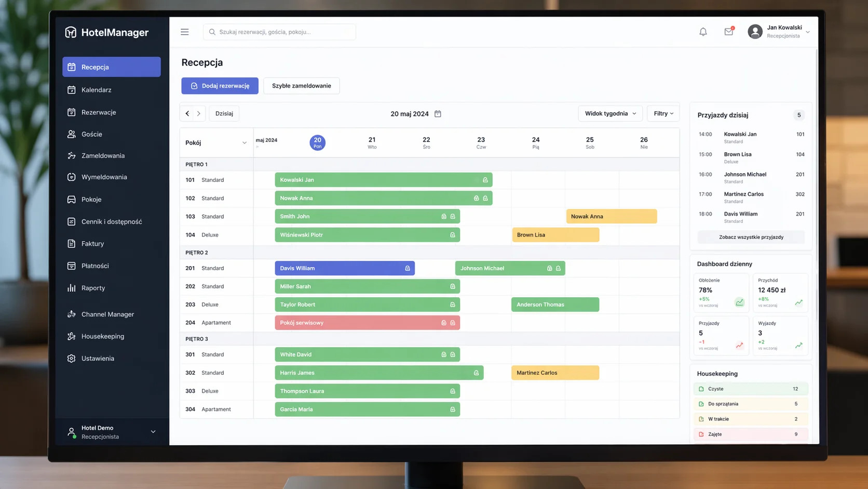
Task: Focus the Szukaj rezerwacji search field
Action: (279, 32)
